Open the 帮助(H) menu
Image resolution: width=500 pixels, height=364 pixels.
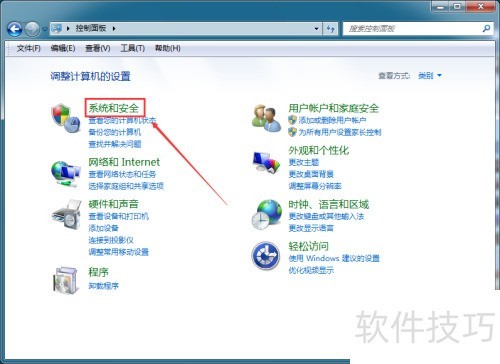click(x=168, y=48)
